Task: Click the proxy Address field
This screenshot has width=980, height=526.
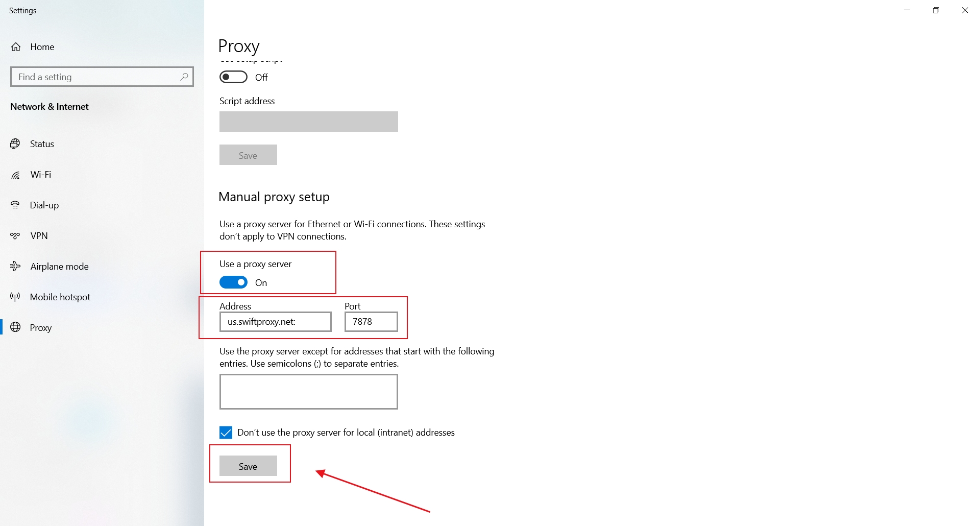Action: pos(275,322)
